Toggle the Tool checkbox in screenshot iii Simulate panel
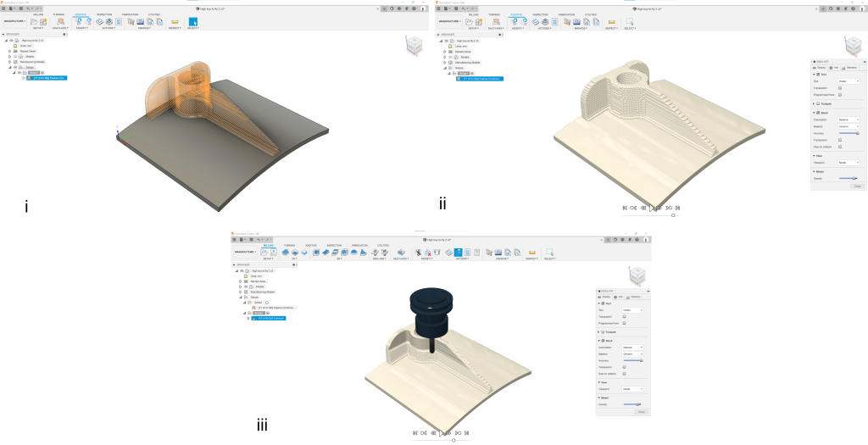Viewport: 868px width, 445px height. [x=603, y=303]
